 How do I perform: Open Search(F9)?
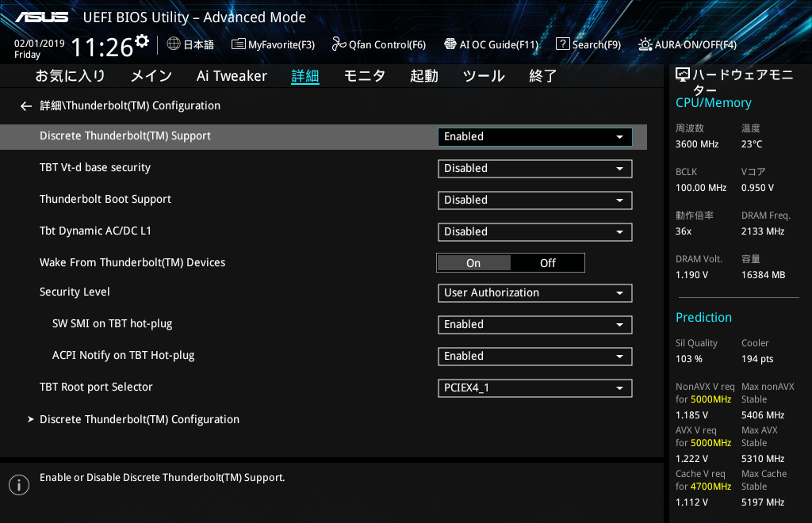click(x=588, y=44)
